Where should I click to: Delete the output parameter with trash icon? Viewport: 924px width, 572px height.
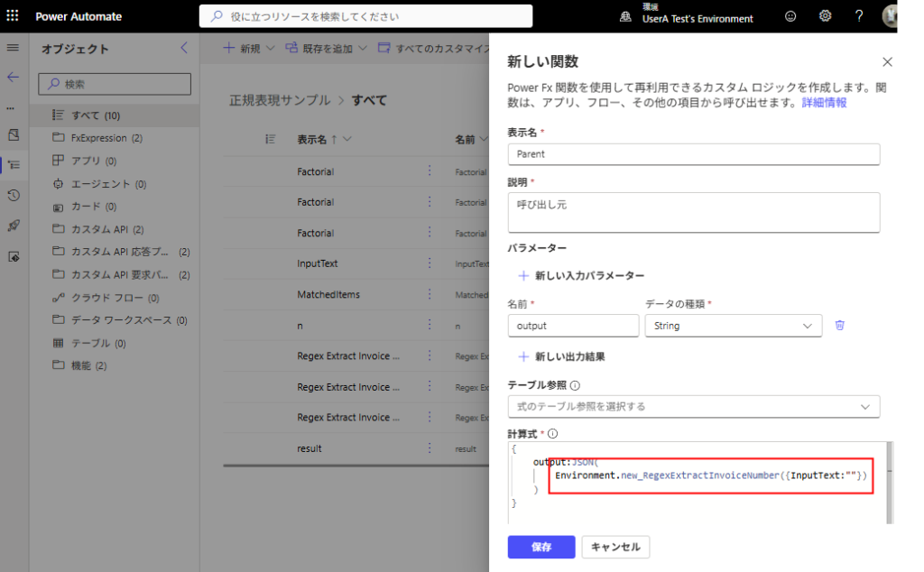click(839, 326)
